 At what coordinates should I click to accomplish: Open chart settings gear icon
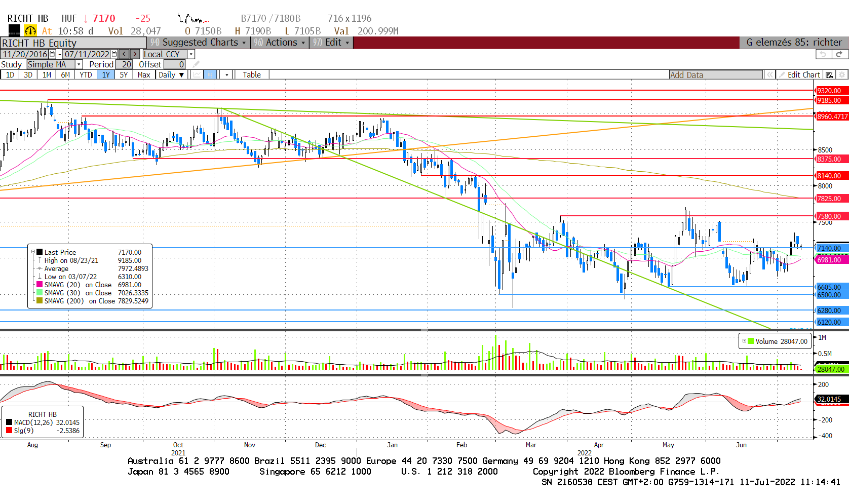(842, 75)
